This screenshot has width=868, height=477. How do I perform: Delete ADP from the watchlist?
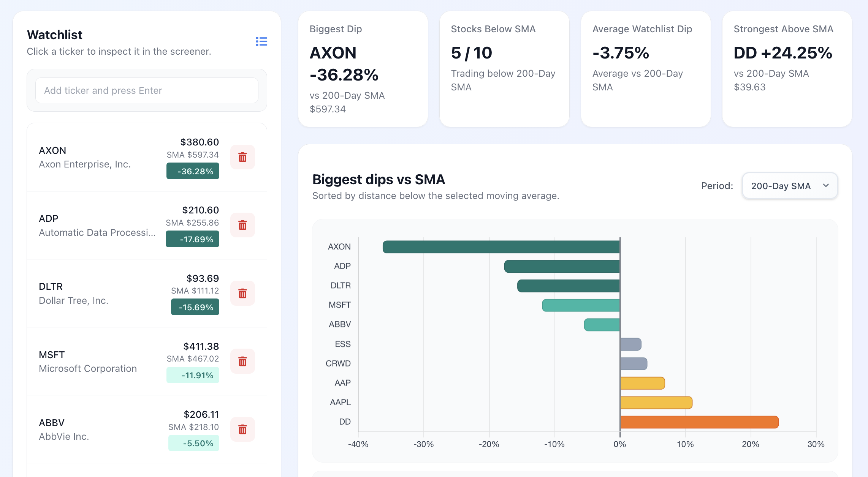pos(242,225)
